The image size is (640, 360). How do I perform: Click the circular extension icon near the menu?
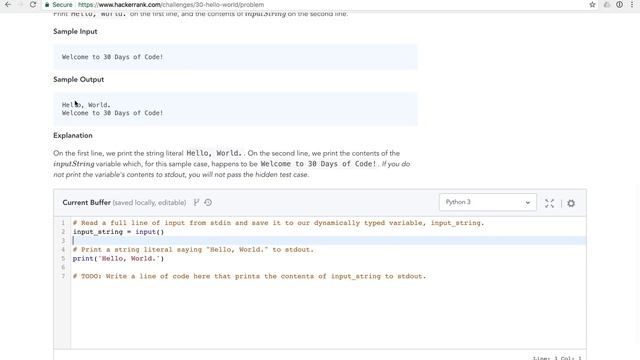[619, 4]
